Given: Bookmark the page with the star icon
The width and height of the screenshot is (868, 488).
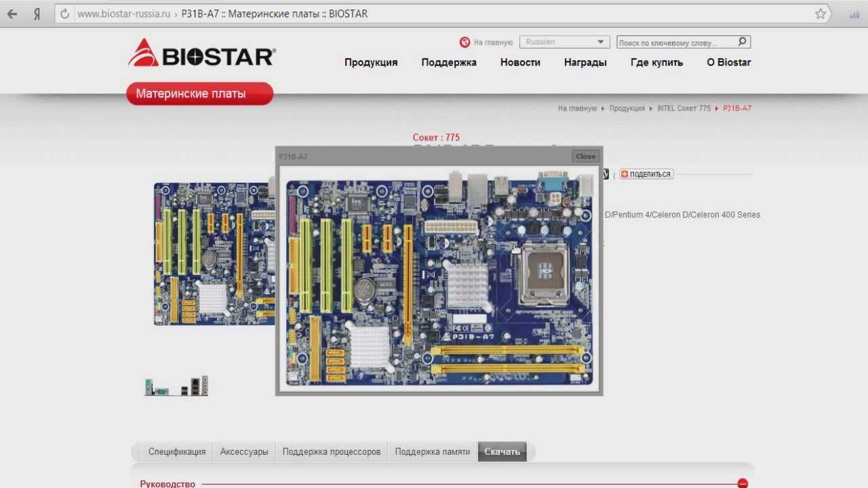Looking at the screenshot, I should click(821, 14).
